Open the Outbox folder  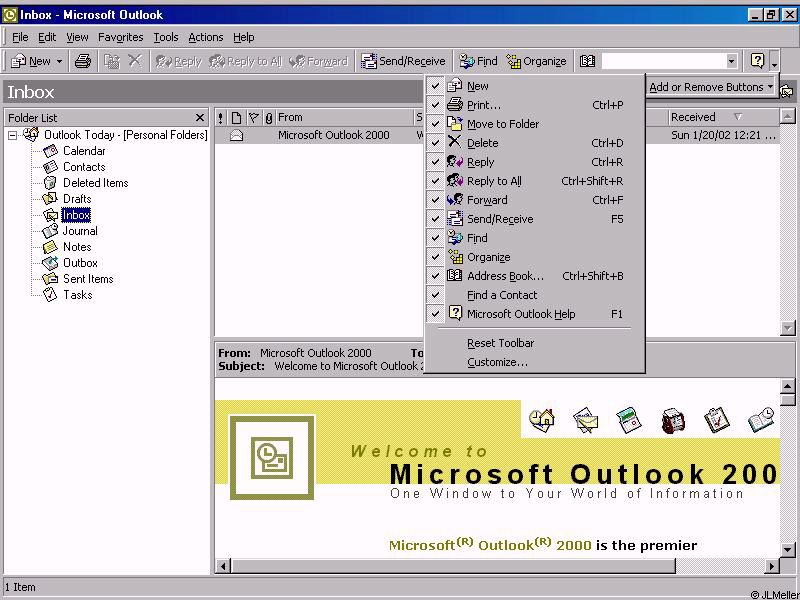[x=80, y=263]
